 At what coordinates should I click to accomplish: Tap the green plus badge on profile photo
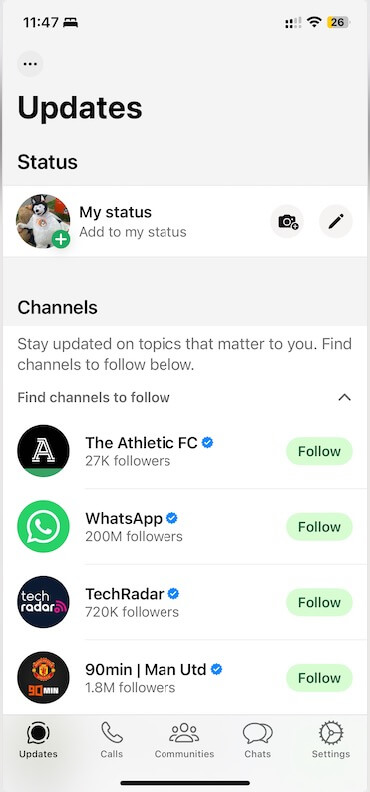(61, 239)
